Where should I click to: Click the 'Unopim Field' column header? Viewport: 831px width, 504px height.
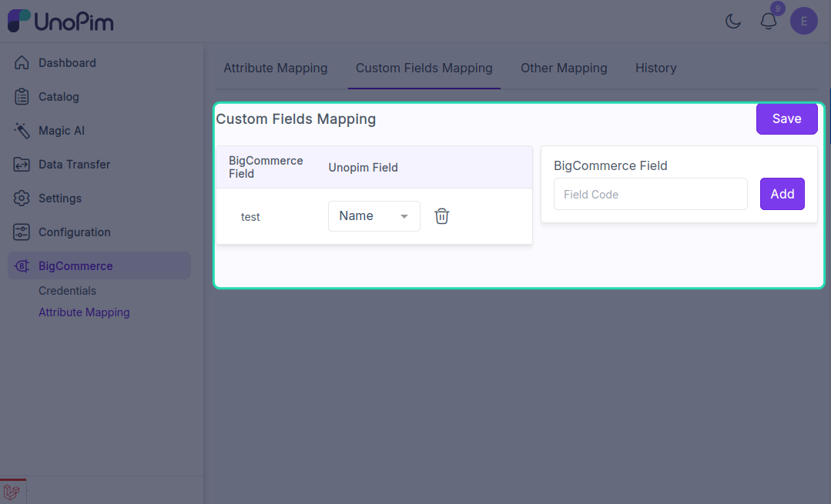(x=363, y=167)
